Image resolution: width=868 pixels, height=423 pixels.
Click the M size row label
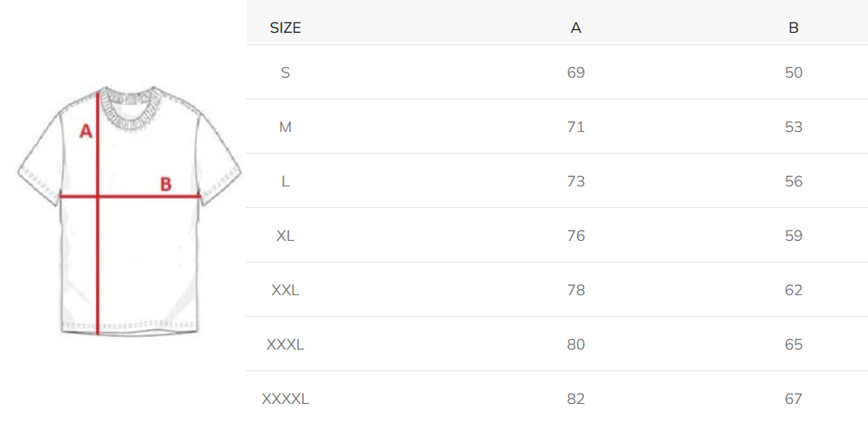(x=285, y=128)
